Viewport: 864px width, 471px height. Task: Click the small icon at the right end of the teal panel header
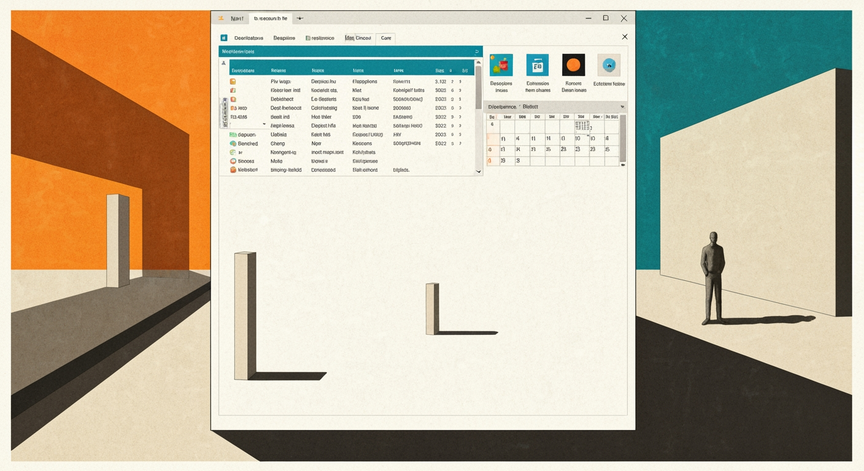pos(477,51)
